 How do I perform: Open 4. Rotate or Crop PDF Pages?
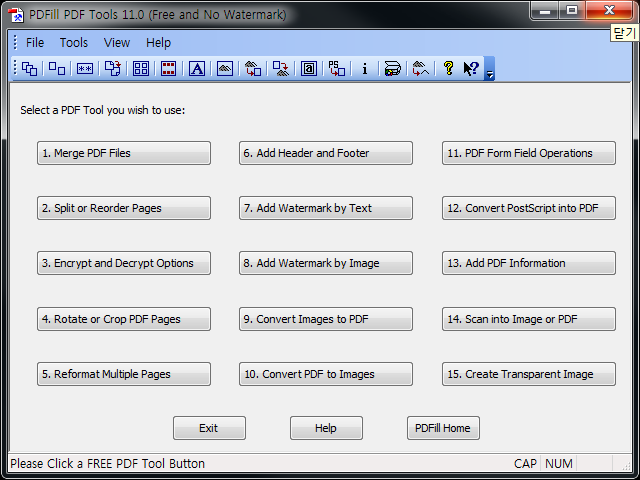(x=124, y=319)
